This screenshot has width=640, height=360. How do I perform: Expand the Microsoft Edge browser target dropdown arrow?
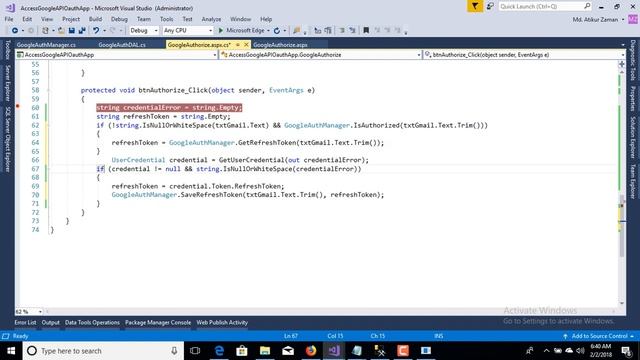click(x=268, y=31)
